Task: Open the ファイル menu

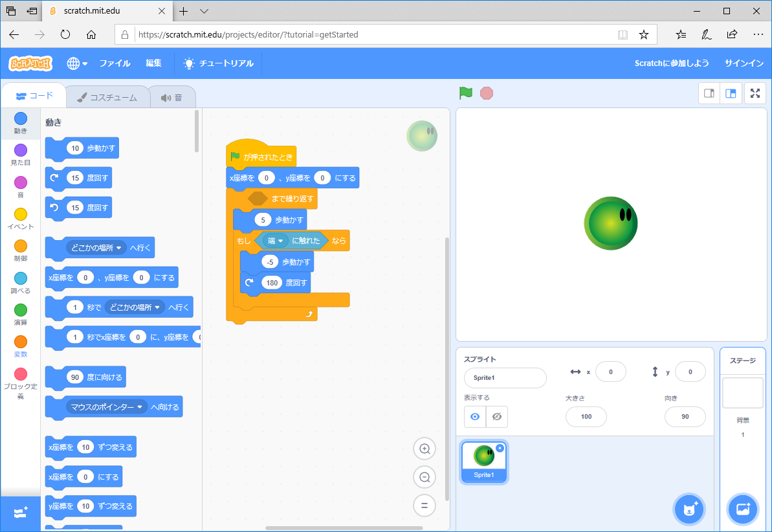Action: coord(115,63)
